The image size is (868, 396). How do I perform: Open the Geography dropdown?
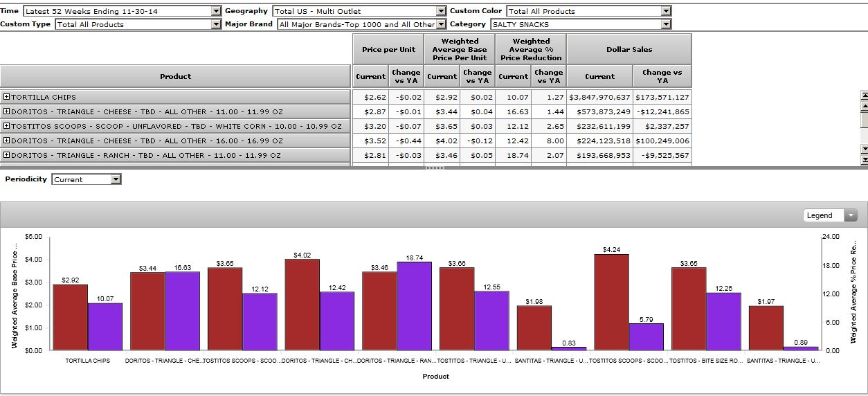441,11
